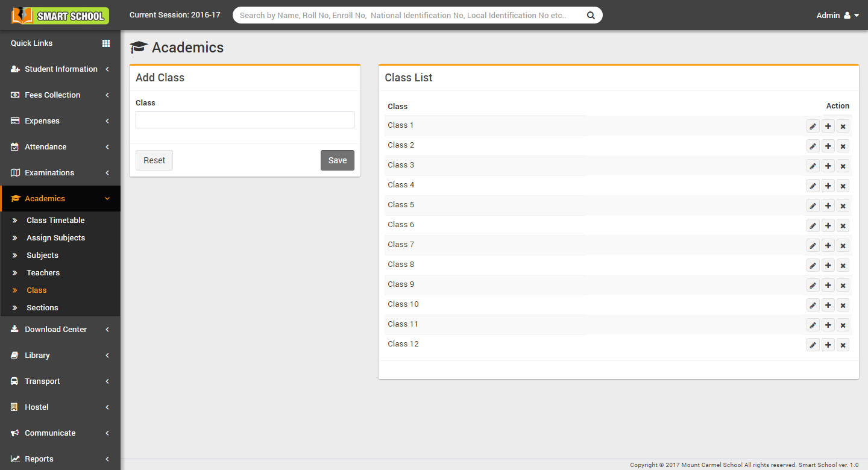Remove Class 12 with the X icon
This screenshot has width=868, height=470.
click(843, 345)
